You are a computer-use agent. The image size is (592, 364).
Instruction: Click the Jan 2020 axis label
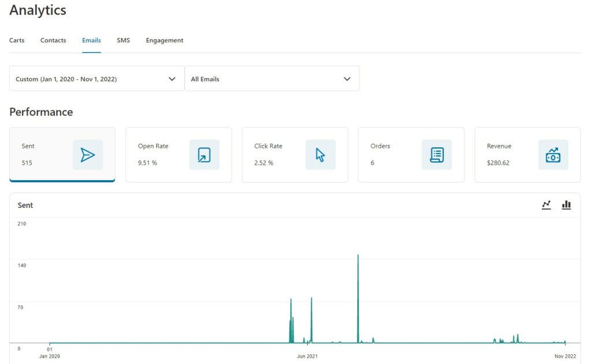[x=50, y=356]
